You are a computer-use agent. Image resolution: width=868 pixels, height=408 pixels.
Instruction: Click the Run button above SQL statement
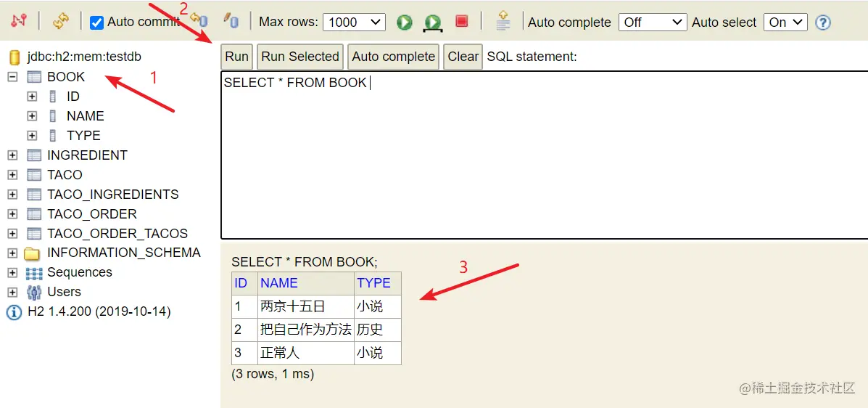pyautogui.click(x=236, y=57)
